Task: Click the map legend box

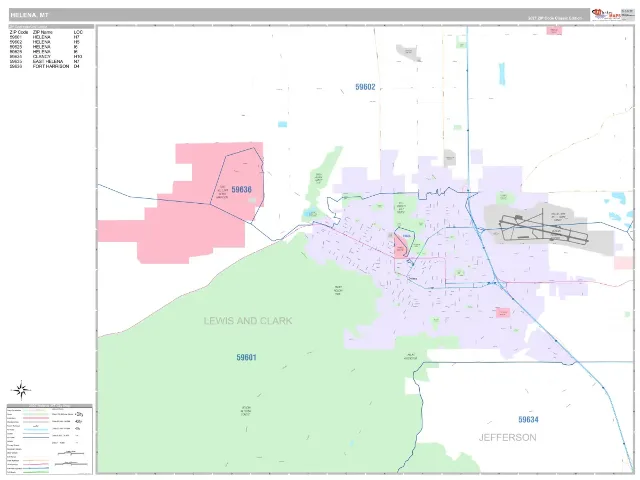Action: tap(50, 439)
